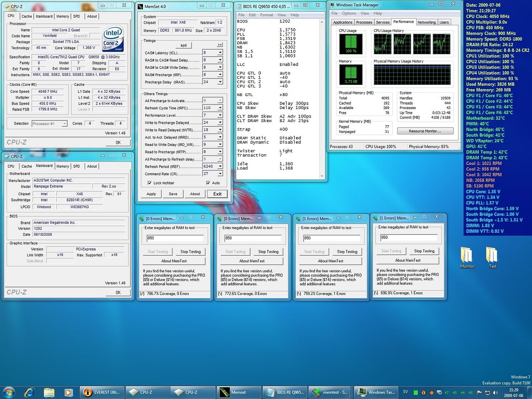Open the volume speaker tray icon
Image resolution: width=532 pixels, height=399 pixels.
(495, 392)
